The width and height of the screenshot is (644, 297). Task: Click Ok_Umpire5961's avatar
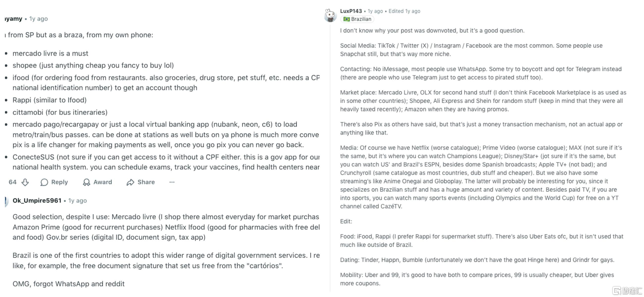(6, 201)
